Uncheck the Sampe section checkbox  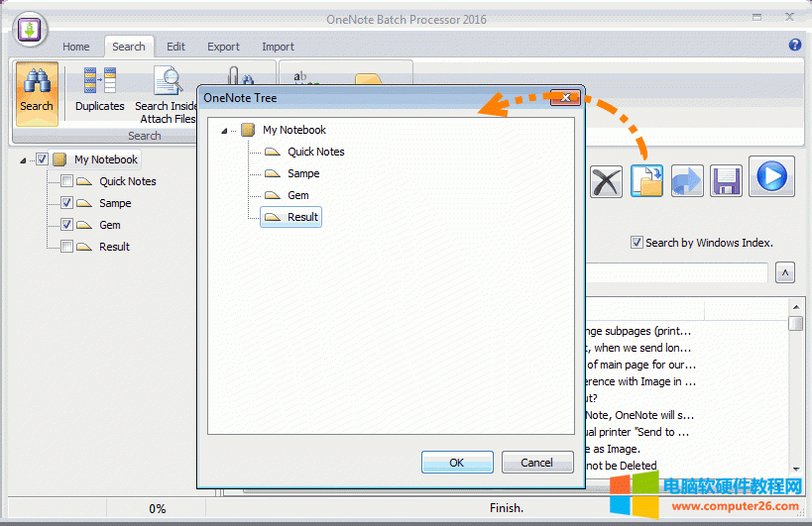tap(67, 203)
